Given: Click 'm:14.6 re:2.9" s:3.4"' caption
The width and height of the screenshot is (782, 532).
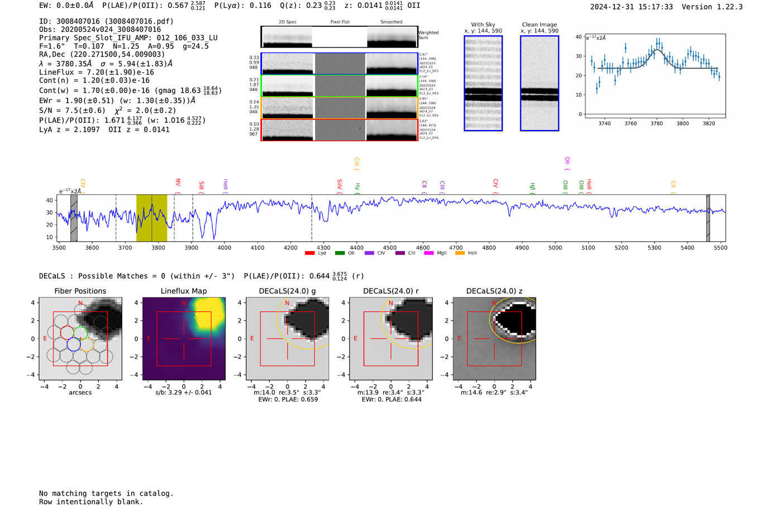Looking at the screenshot, I should [494, 392].
